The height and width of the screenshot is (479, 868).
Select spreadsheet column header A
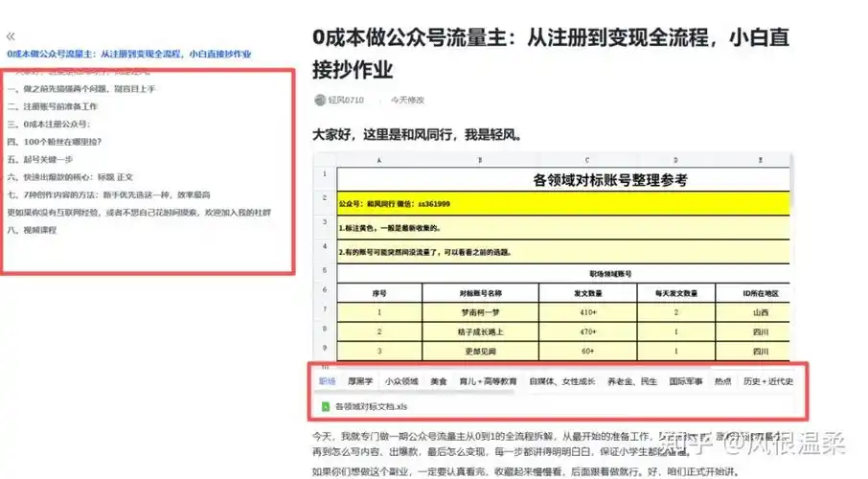click(379, 160)
